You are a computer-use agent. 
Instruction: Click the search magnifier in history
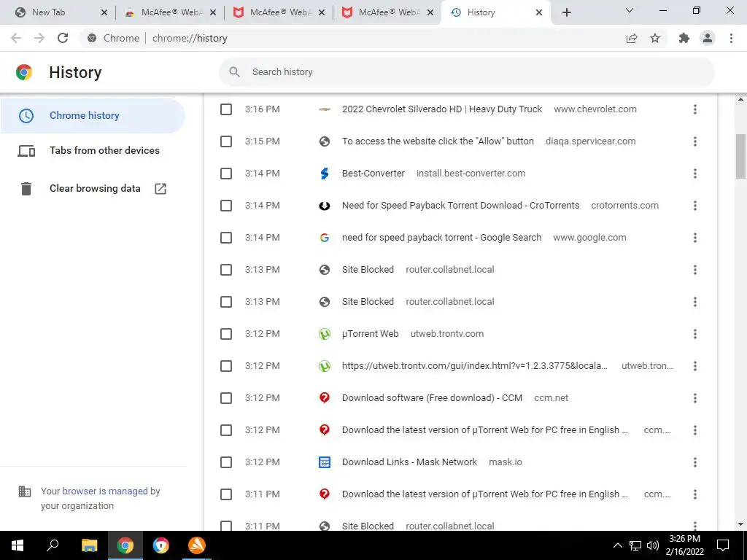pyautogui.click(x=234, y=72)
